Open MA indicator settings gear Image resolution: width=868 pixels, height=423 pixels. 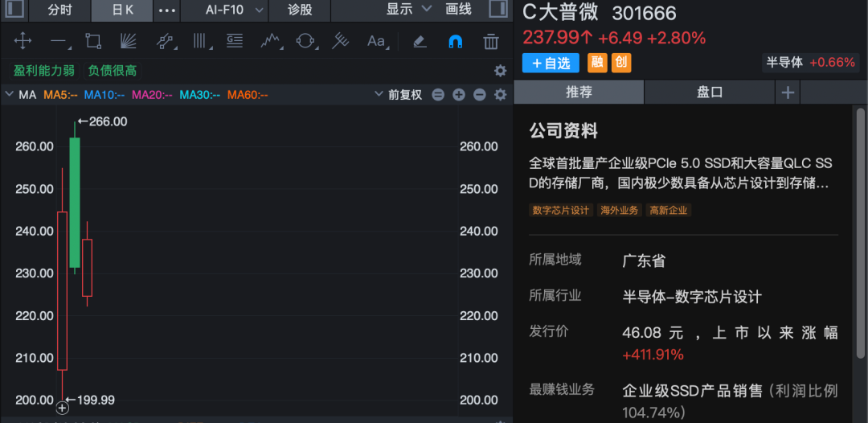click(x=500, y=95)
